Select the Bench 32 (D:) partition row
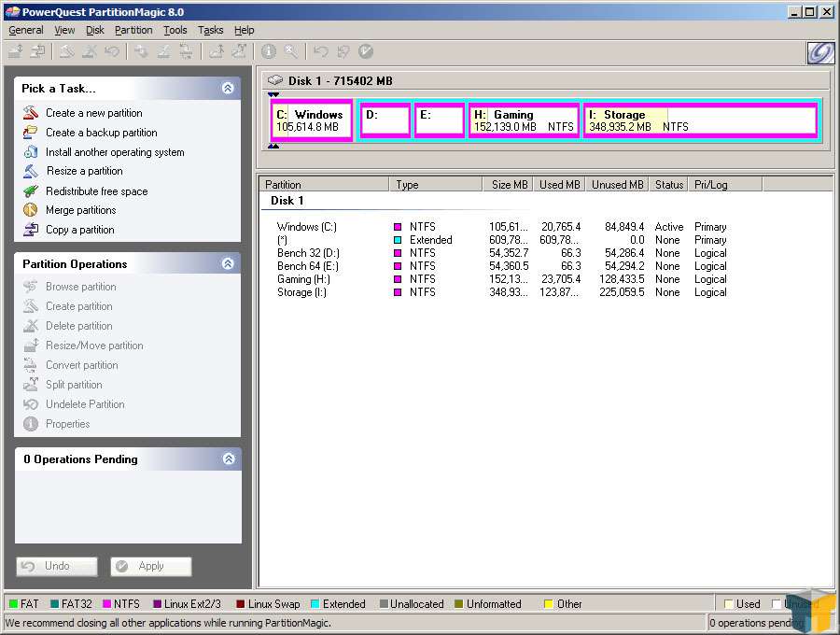840x635 pixels. (x=501, y=253)
